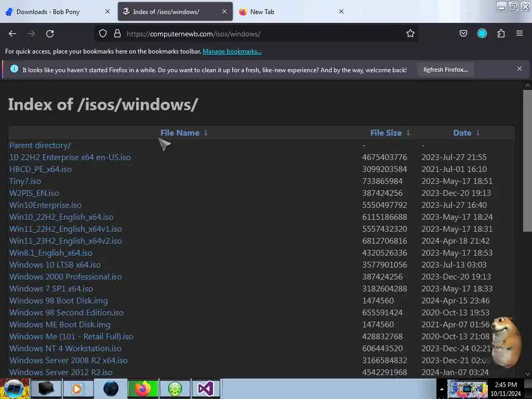532x399 pixels.
Task: Download Windows 7 SP1 x64.iso
Action: pos(51,288)
